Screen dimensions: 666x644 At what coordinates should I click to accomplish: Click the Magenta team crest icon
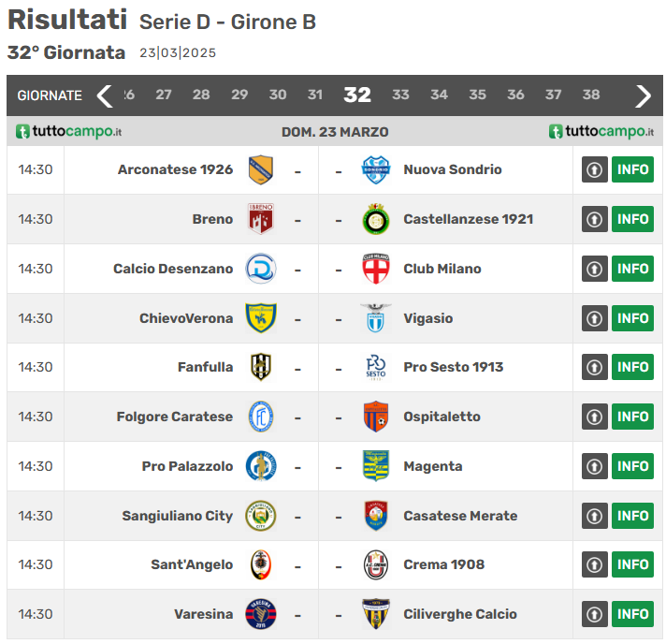coord(375,466)
